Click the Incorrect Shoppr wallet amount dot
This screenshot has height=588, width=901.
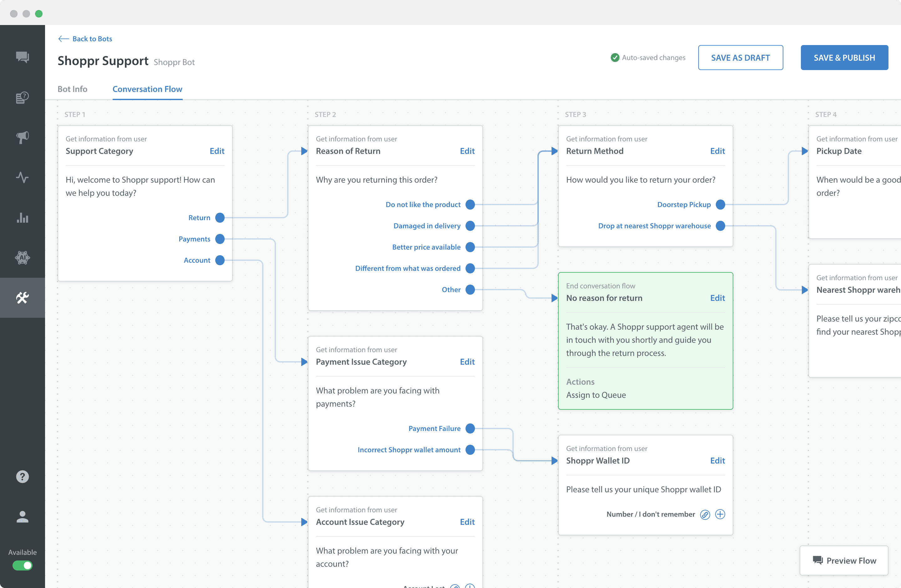(470, 449)
